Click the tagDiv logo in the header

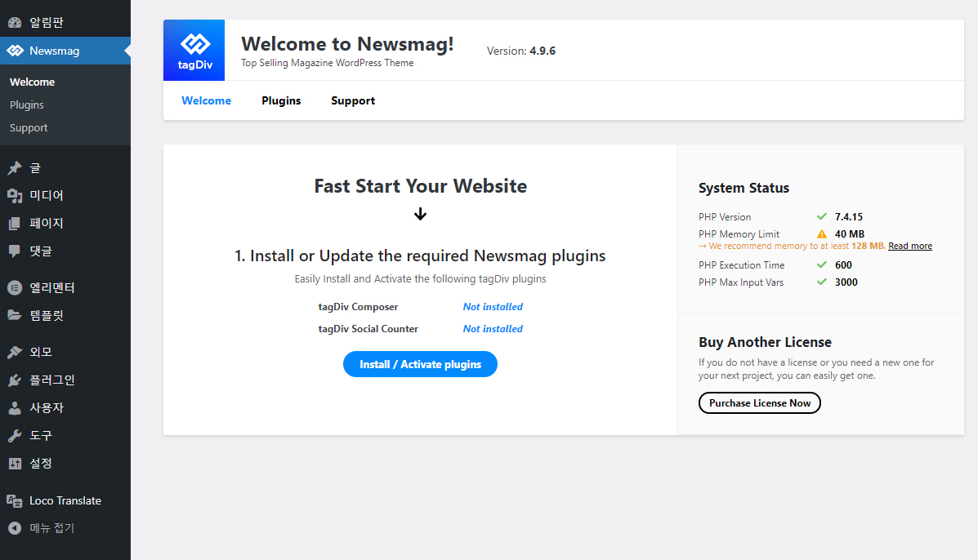coord(194,50)
